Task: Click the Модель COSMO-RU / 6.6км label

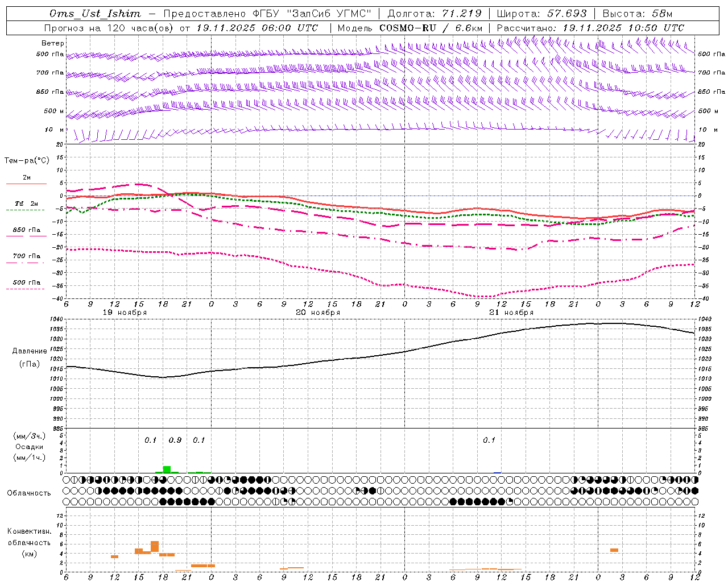Action: point(410,28)
